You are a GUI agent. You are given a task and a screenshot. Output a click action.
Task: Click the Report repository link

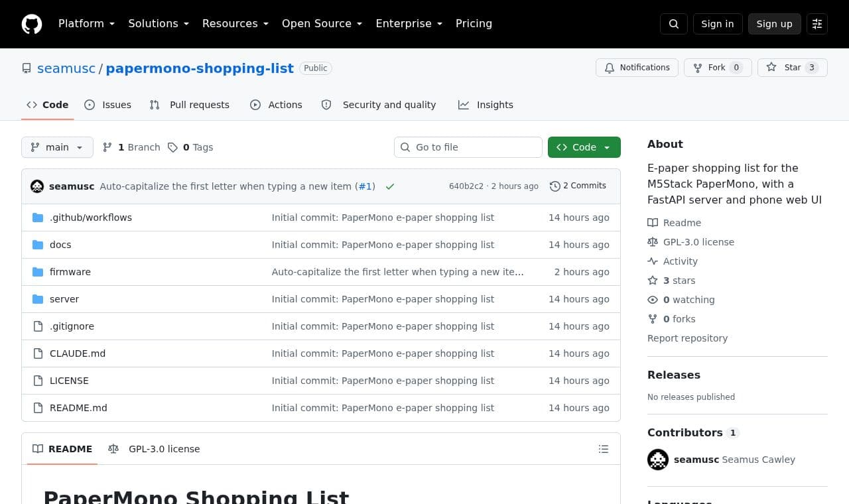[x=687, y=338]
